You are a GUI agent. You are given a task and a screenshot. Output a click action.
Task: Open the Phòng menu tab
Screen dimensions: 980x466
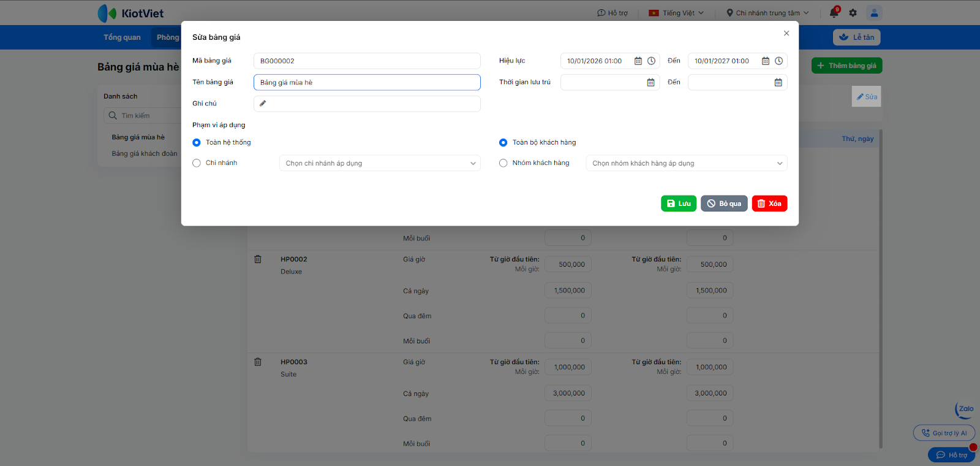(167, 37)
